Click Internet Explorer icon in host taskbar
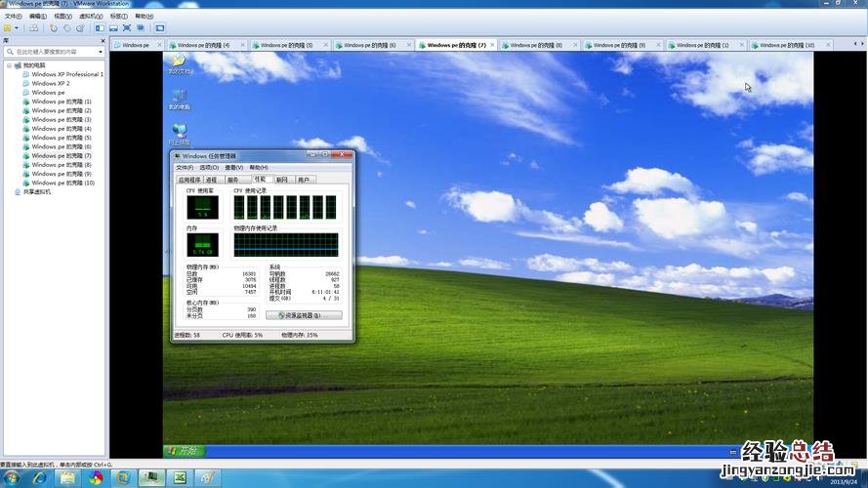Image resolution: width=868 pixels, height=488 pixels. [x=40, y=478]
